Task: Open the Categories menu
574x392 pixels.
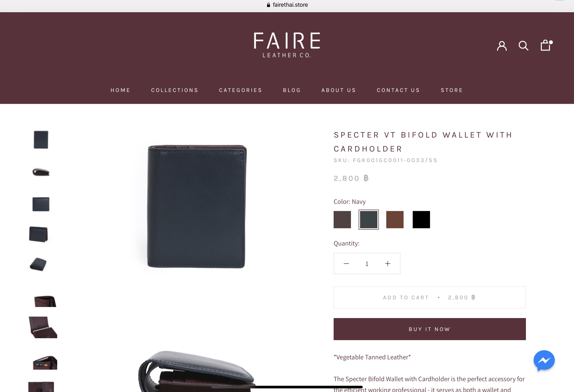Action: [x=240, y=90]
